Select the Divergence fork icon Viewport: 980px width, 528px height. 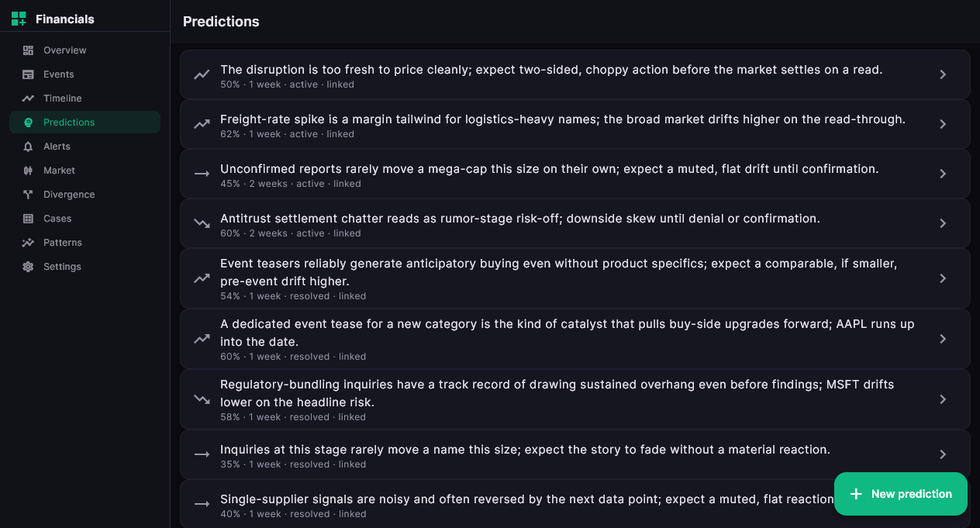pos(28,195)
